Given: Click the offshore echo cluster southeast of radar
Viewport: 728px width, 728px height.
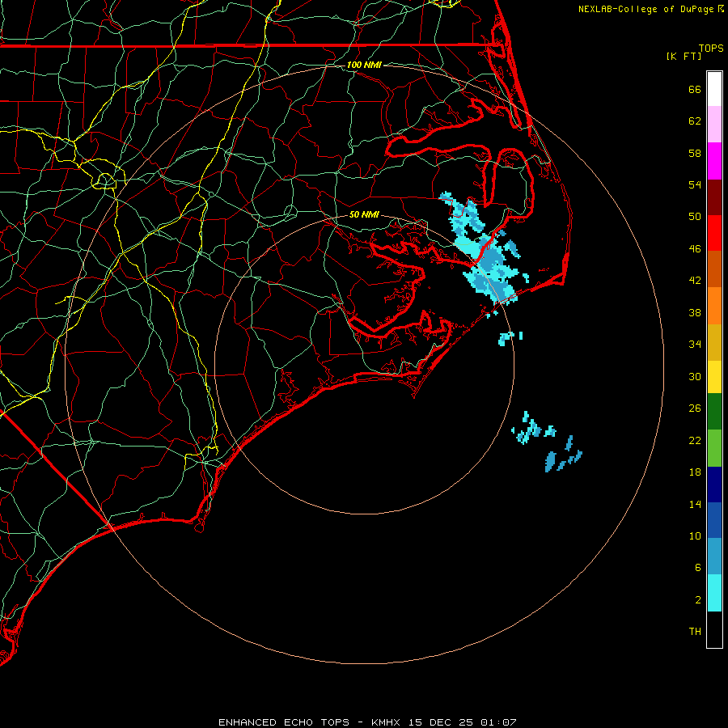Looking at the screenshot, I should (x=547, y=441).
